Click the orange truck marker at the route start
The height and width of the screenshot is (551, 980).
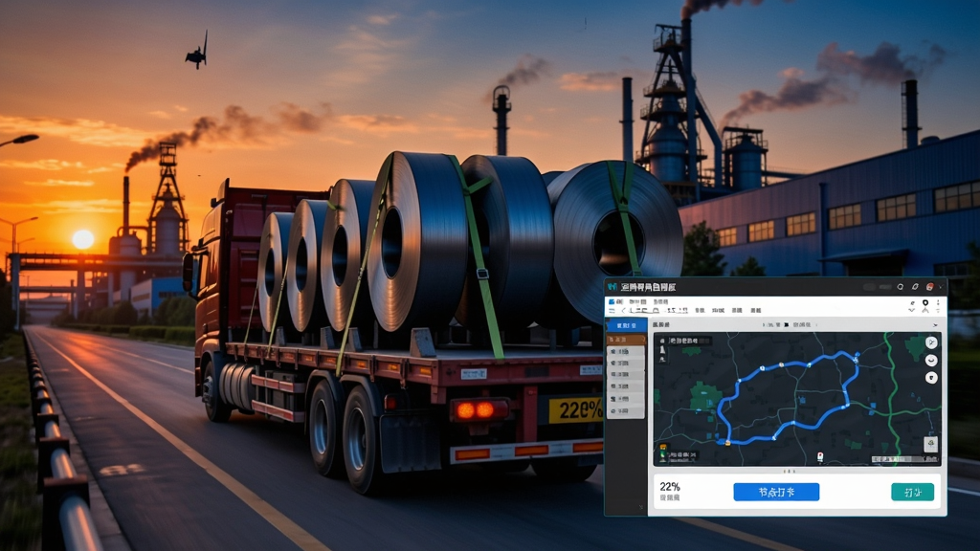coord(727,443)
